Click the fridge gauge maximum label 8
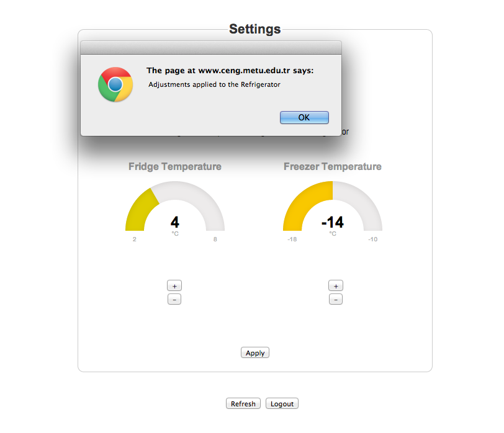The image size is (504, 433). click(215, 239)
